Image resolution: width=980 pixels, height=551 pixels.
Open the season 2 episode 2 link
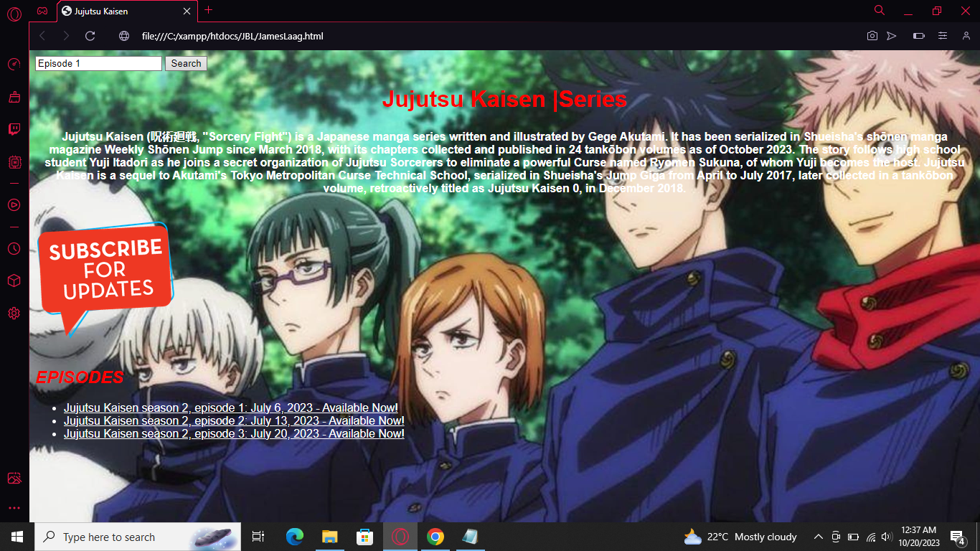pos(234,420)
